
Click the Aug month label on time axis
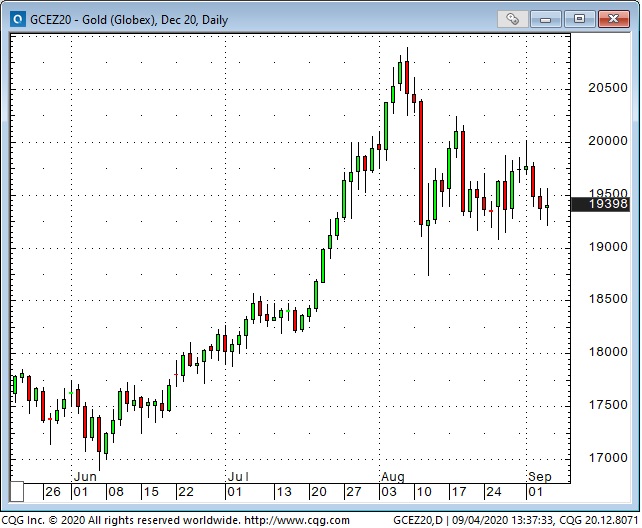393,477
